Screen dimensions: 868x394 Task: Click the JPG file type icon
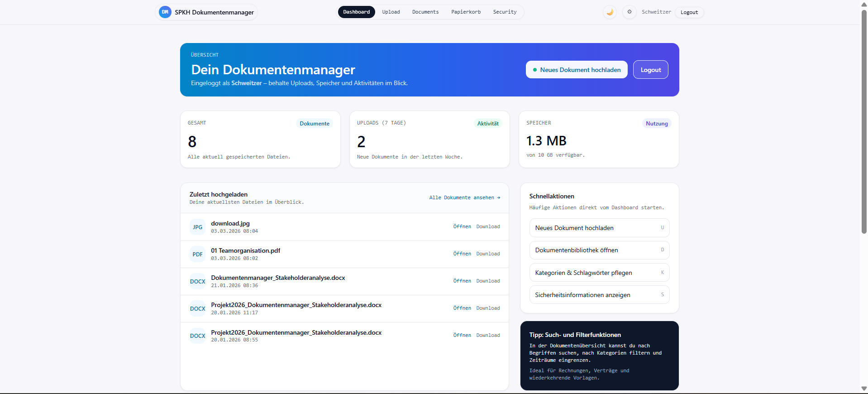197,227
